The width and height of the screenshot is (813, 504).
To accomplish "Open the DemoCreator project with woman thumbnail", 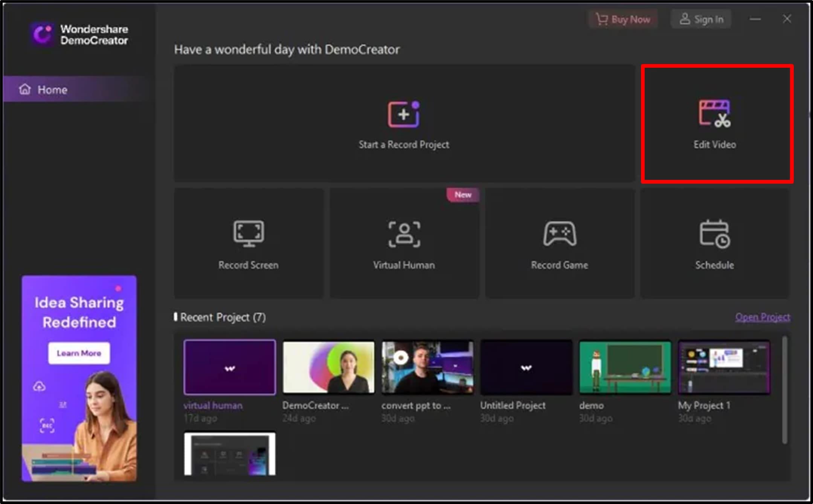I will [328, 367].
